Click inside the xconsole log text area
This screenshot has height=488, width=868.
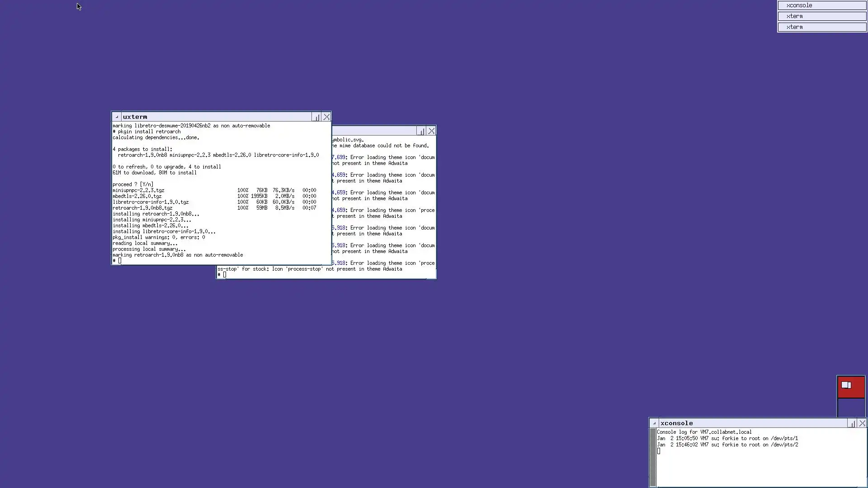(759, 465)
